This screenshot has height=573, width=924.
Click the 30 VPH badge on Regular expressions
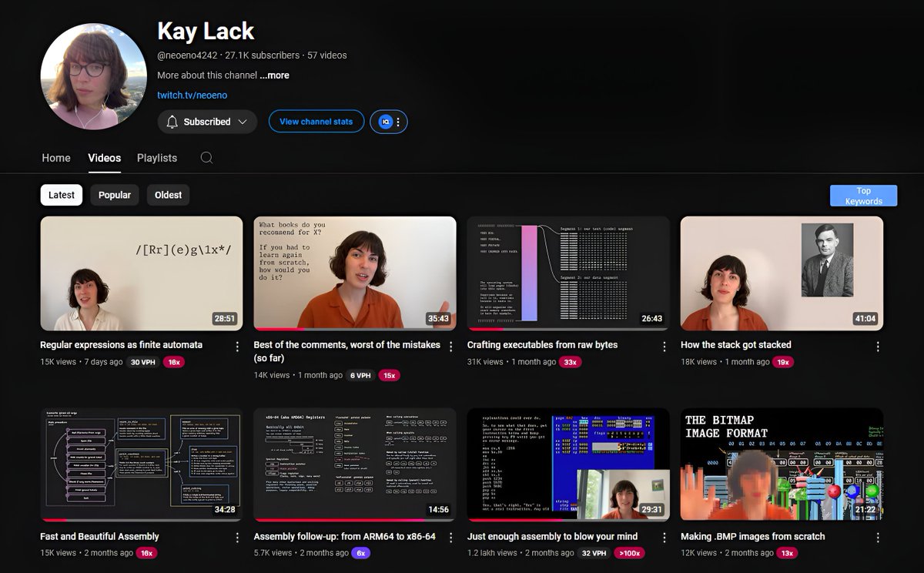pos(144,362)
